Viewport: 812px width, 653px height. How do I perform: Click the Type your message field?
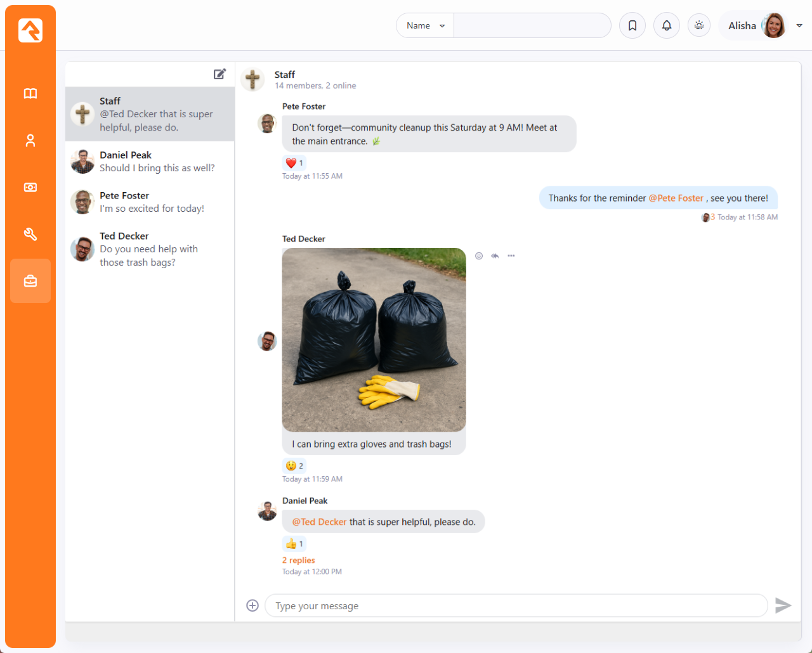point(516,605)
